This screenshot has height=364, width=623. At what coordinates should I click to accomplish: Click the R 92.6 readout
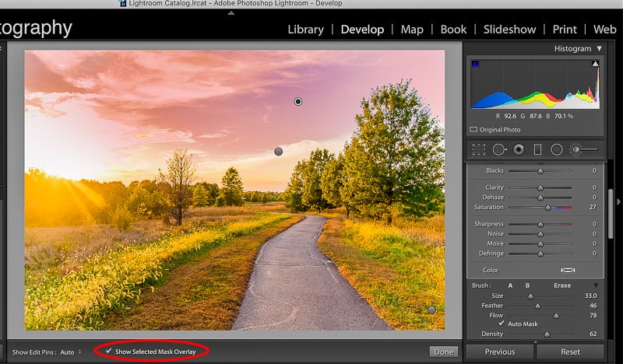[506, 116]
